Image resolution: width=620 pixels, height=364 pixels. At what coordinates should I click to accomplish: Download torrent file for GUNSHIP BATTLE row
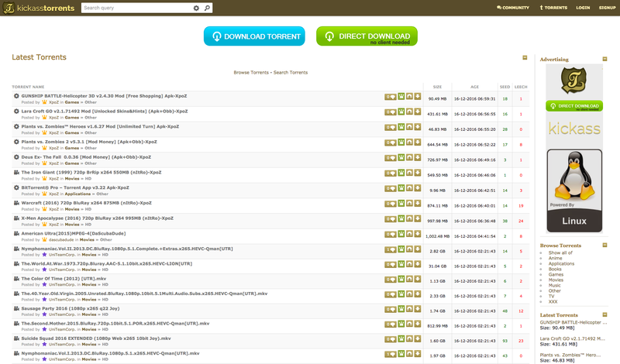coord(418,97)
